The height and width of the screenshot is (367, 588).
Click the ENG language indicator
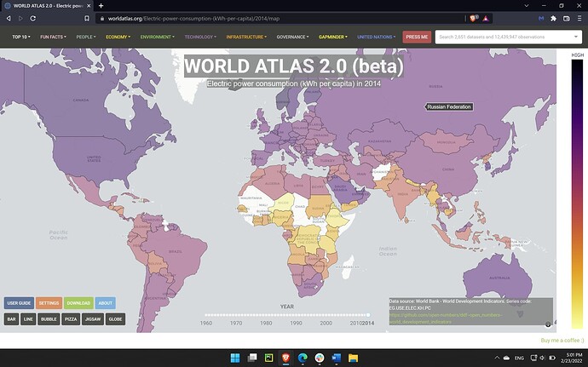point(519,358)
